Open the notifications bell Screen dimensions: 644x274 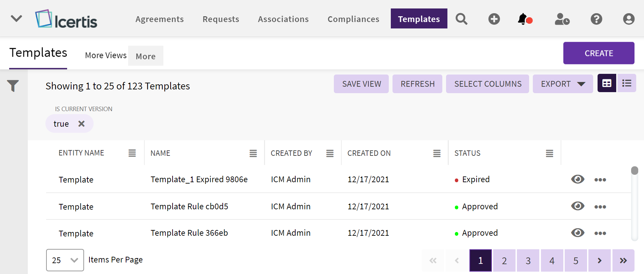(x=524, y=19)
